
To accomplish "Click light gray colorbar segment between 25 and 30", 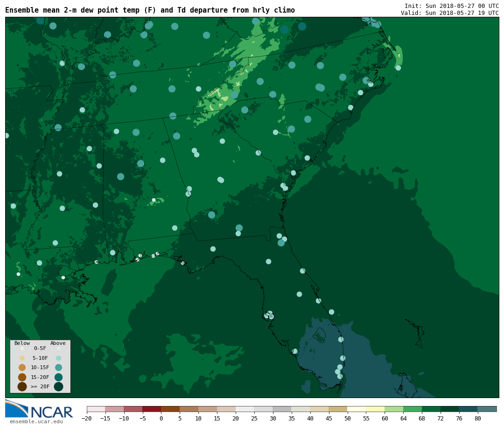I will point(264,409).
